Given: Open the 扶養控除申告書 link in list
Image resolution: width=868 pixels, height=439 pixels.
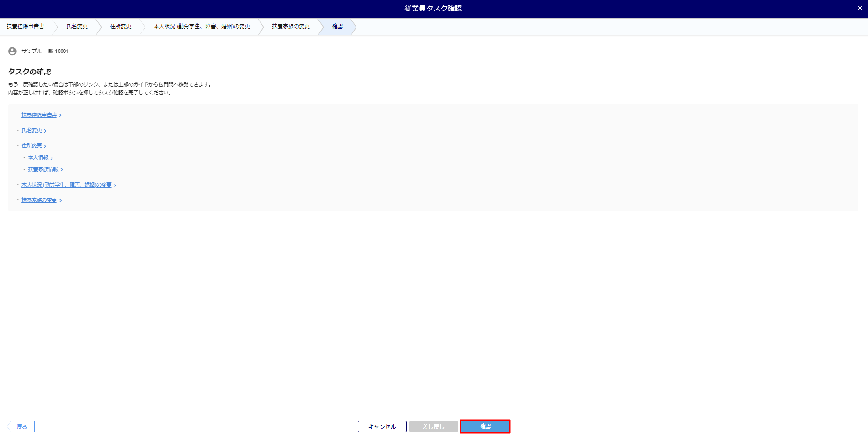Looking at the screenshot, I should (39, 115).
